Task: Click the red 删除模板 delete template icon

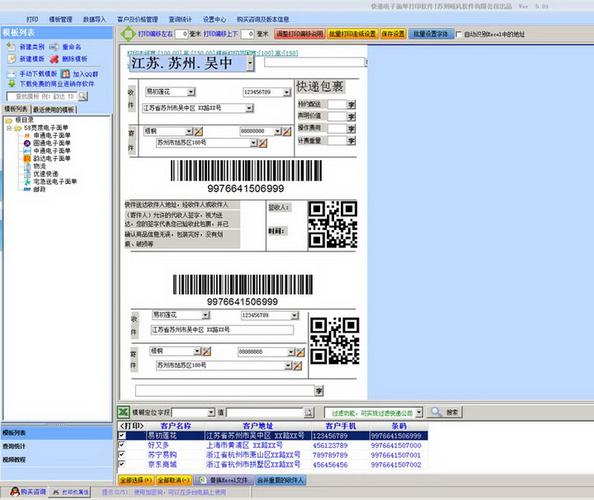Action: coord(55,59)
